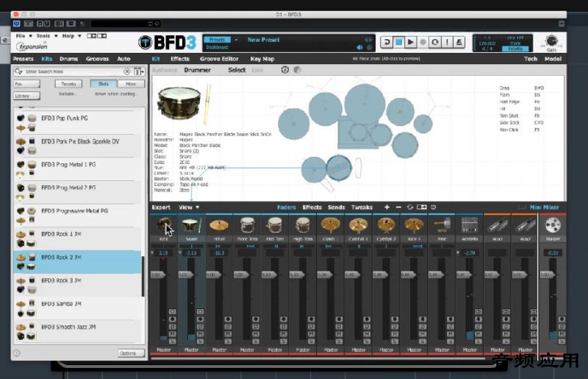The image size is (588, 379).
Task: Mute the Snare channel
Action: tap(200, 334)
